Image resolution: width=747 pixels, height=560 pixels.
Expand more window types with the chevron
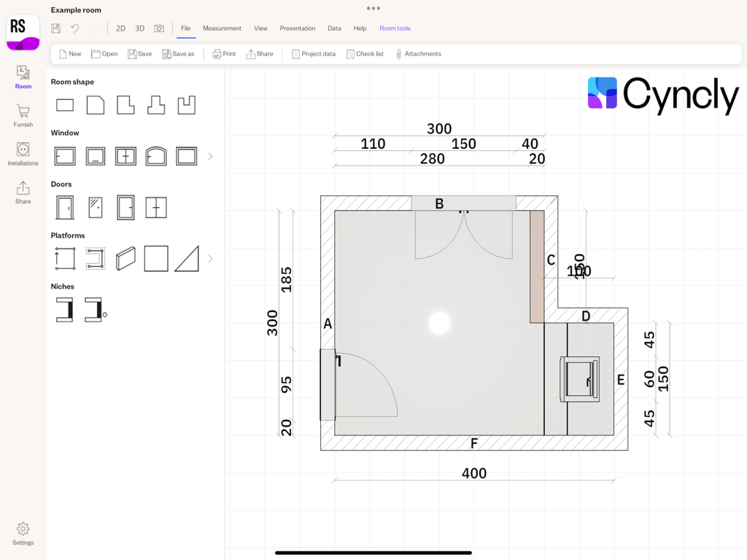[x=211, y=155]
